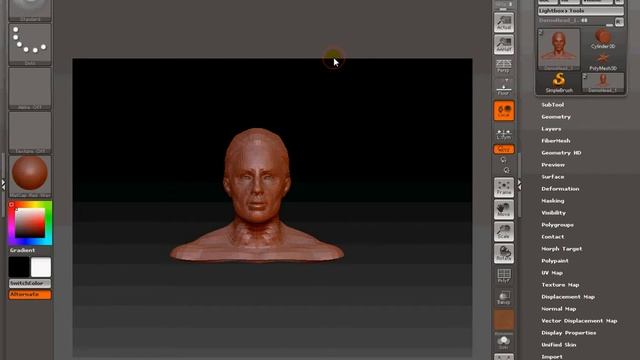This screenshot has height=360, width=640.
Task: Toggle Persp perspective view icon
Action: [504, 66]
